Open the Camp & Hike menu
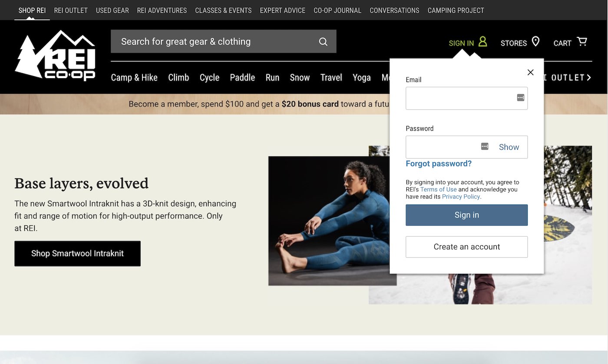Viewport: 608px width, 364px height. (x=134, y=78)
